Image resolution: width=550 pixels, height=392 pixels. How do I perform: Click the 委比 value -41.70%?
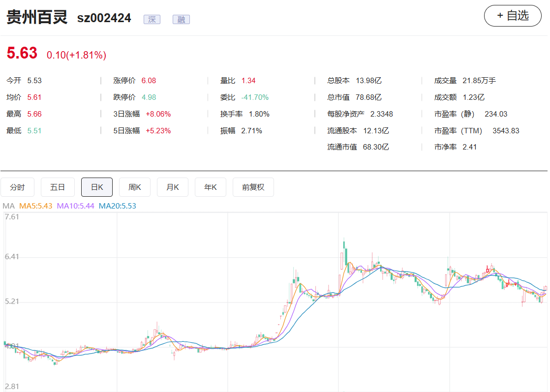click(x=255, y=97)
